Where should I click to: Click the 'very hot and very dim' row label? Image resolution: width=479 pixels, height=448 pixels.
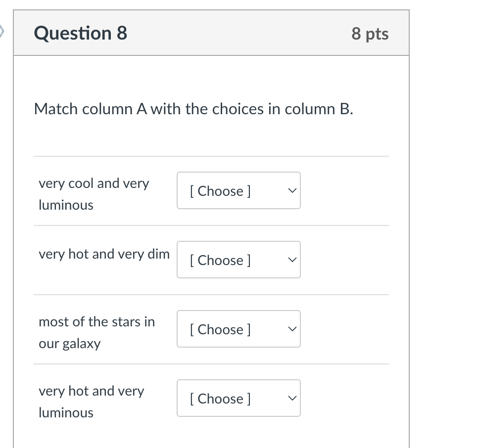tap(104, 254)
